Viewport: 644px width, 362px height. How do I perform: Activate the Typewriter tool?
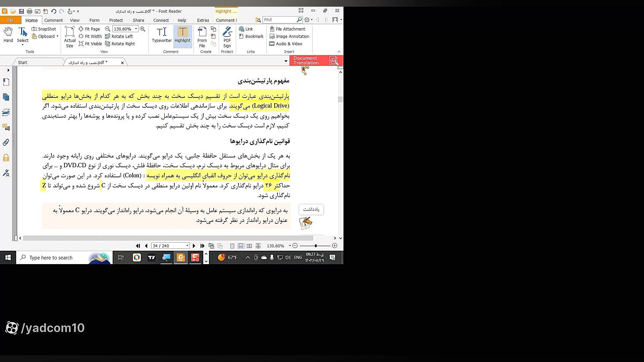click(x=161, y=35)
